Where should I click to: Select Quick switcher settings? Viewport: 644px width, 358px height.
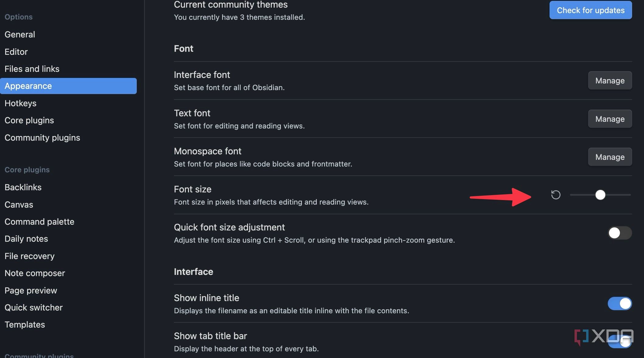tap(34, 307)
